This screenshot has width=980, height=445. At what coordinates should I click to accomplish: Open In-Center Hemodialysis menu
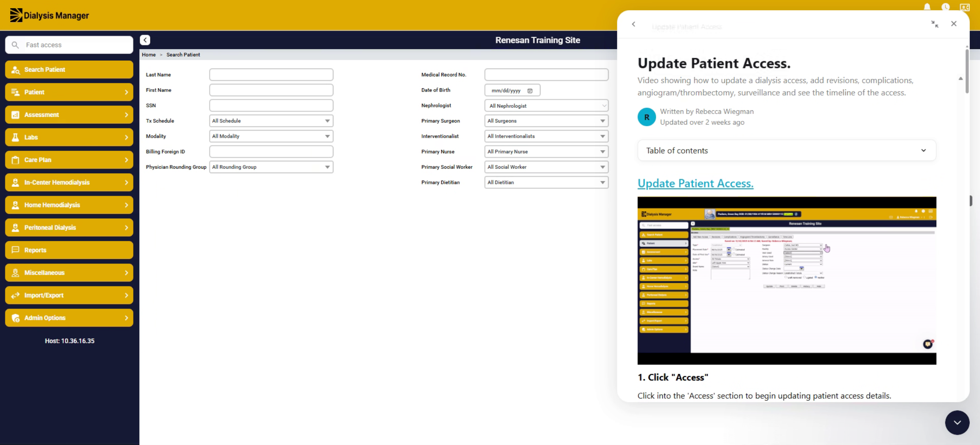tap(69, 182)
